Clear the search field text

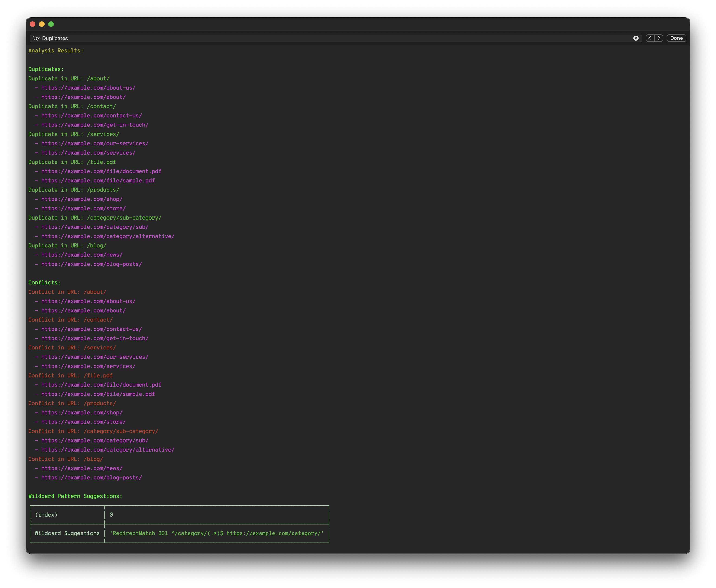click(x=636, y=38)
